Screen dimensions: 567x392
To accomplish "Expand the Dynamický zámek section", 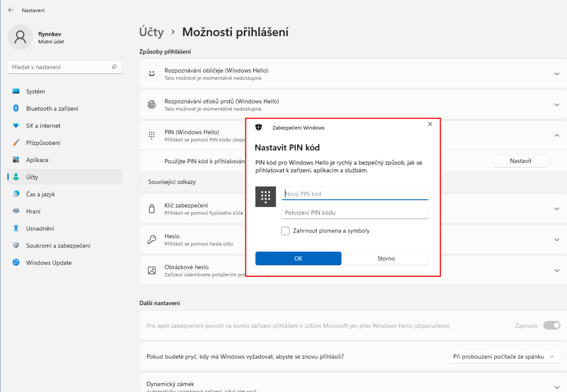I will (x=556, y=387).
